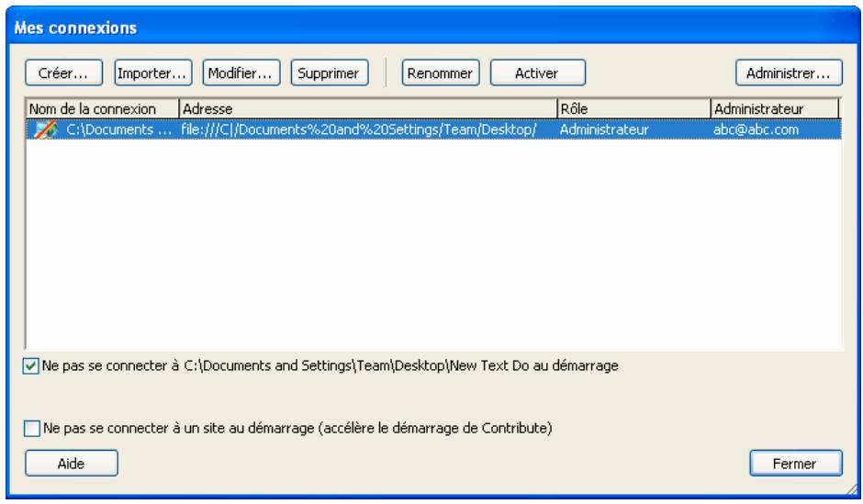
Task: Click the 'Administrateur' column header
Action: [775, 109]
